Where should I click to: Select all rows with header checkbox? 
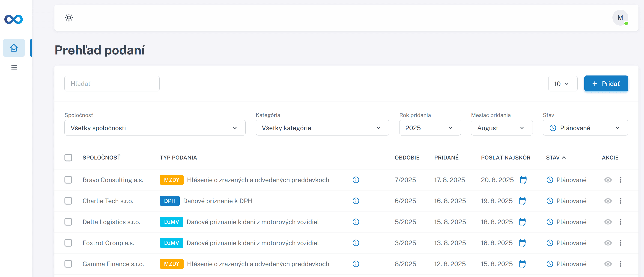pos(68,158)
